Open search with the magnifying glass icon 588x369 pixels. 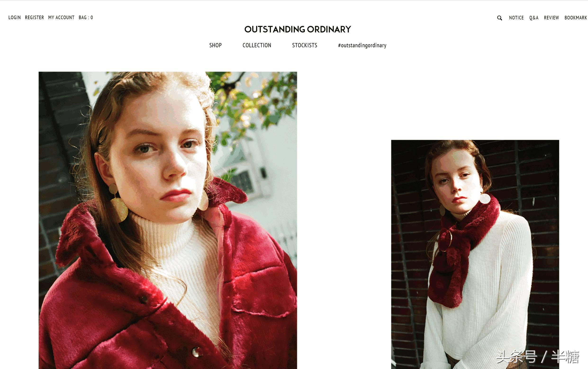click(x=500, y=18)
